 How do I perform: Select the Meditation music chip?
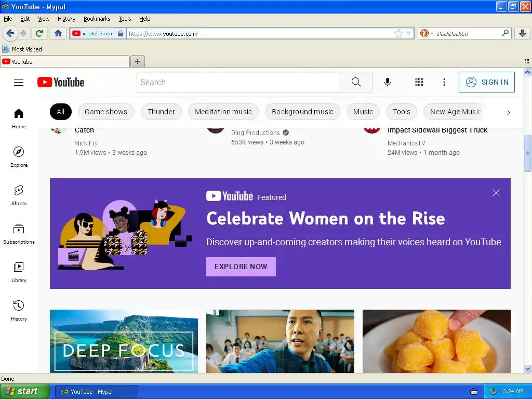point(223,112)
